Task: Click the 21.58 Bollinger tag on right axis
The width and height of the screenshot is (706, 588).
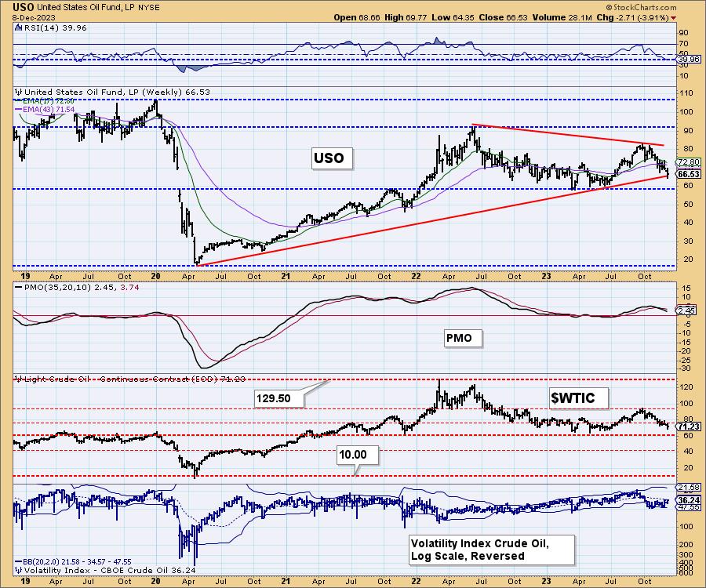Action: [x=689, y=487]
